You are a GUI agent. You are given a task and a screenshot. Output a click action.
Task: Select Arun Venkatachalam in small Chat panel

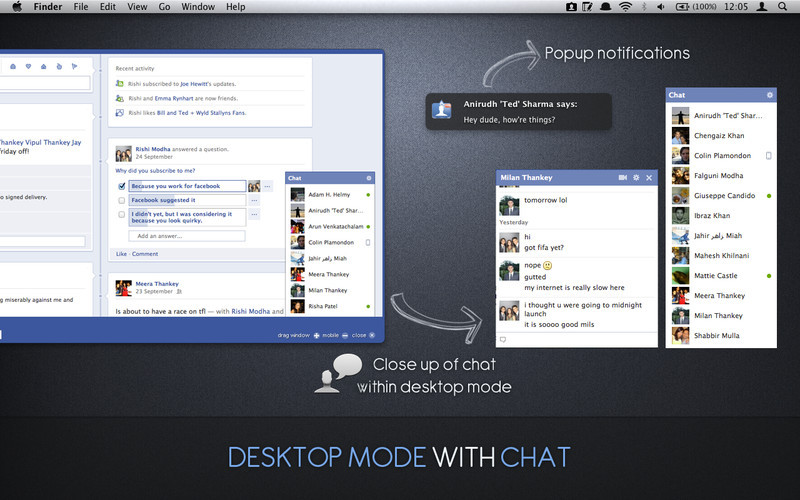[330, 227]
